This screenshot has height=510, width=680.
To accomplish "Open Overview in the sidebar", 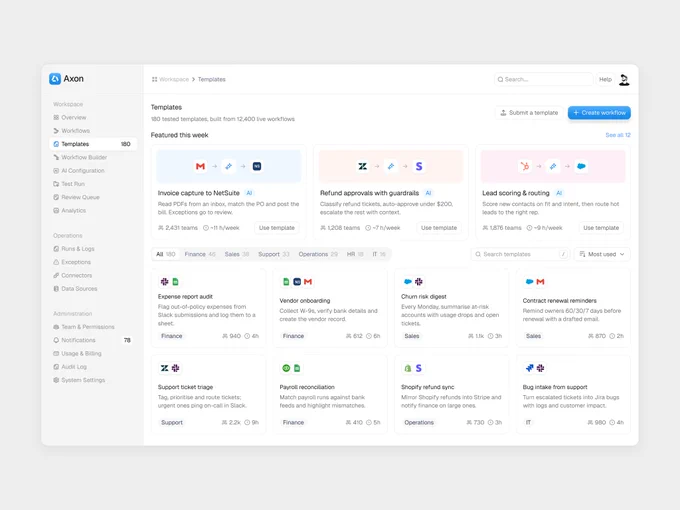I will tap(93, 118).
